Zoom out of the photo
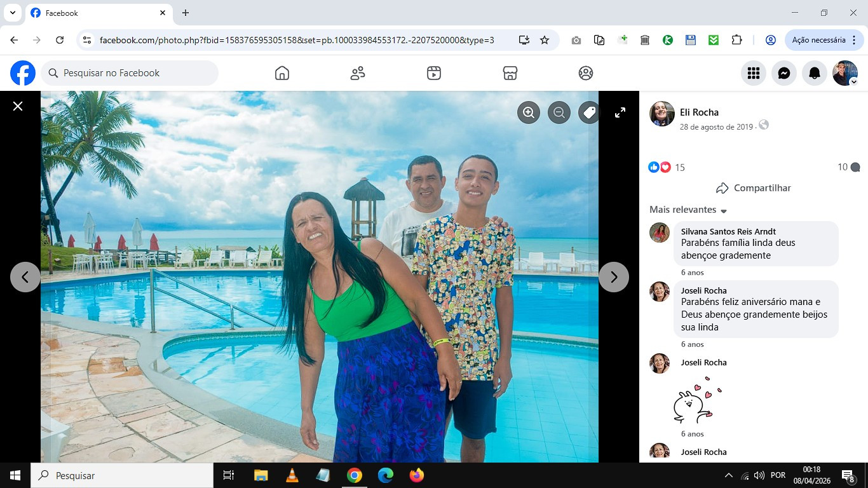Screen dimensions: 868x488 [559, 113]
